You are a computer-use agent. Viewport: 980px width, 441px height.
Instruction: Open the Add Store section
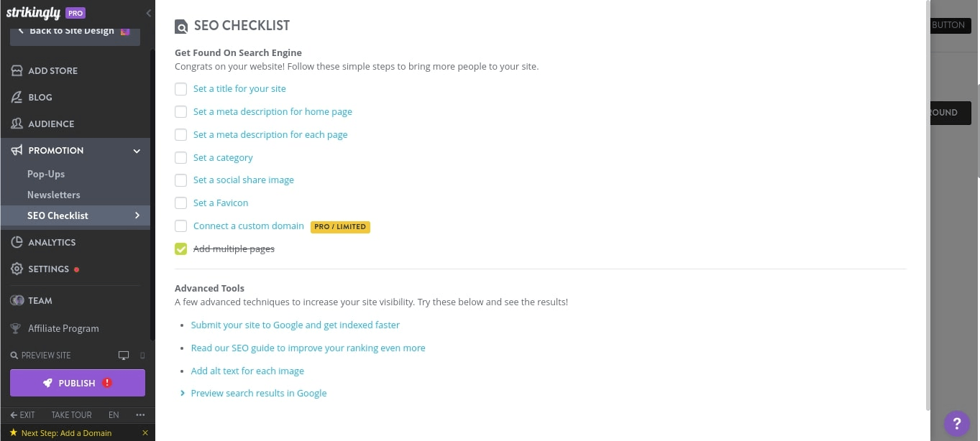tap(52, 70)
